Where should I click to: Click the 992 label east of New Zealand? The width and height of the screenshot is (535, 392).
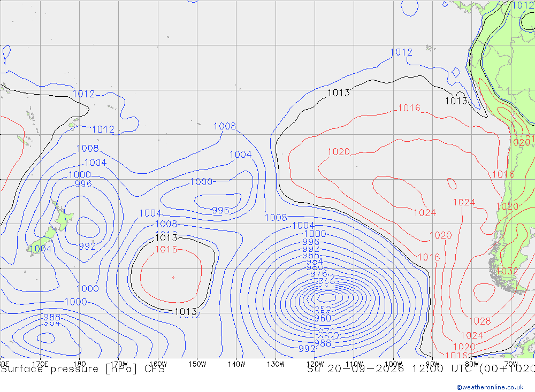pos(87,247)
